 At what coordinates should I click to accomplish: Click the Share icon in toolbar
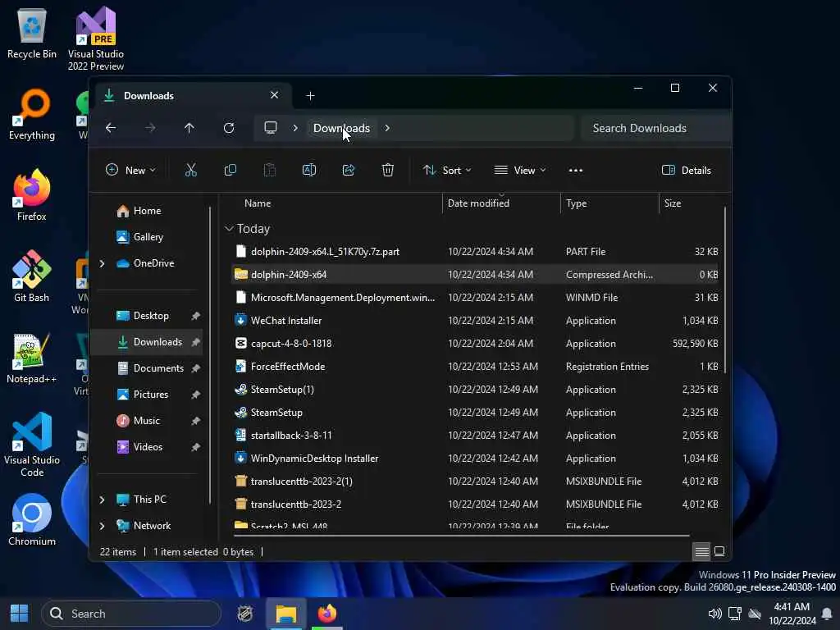pos(348,171)
